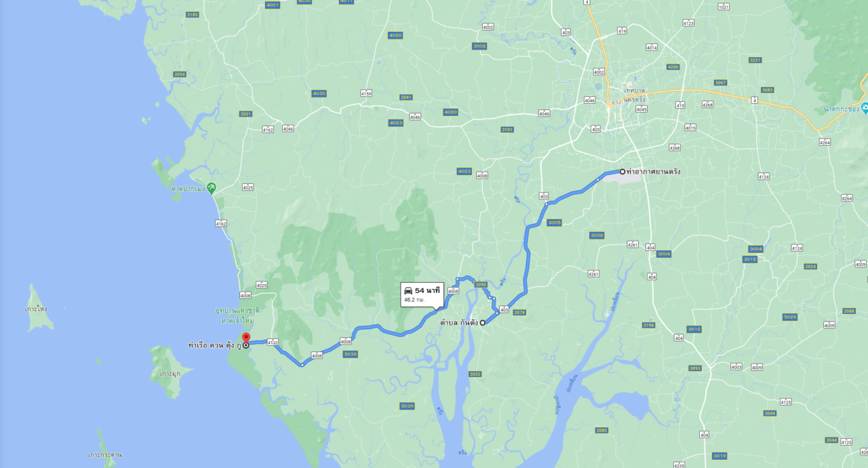868x468 pixels.
Task: Click the 2078 highway shield
Action: [x=520, y=312]
